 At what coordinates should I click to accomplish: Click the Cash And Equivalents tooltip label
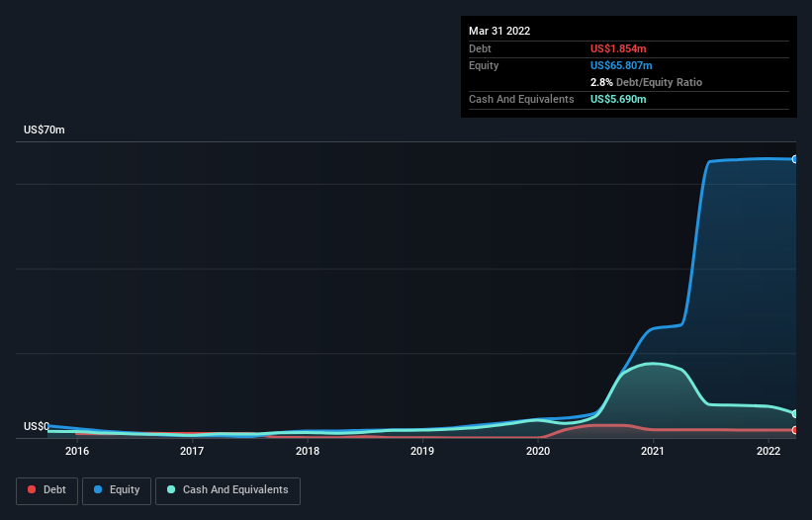point(521,99)
